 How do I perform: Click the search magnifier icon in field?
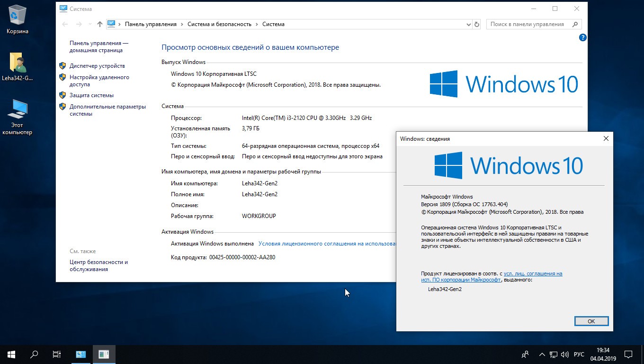click(575, 24)
